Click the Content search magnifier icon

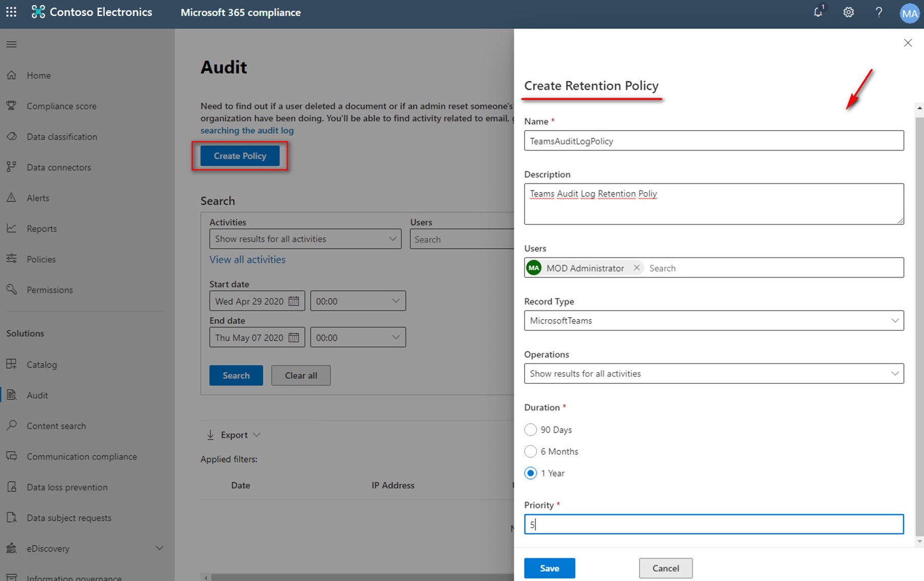point(12,425)
